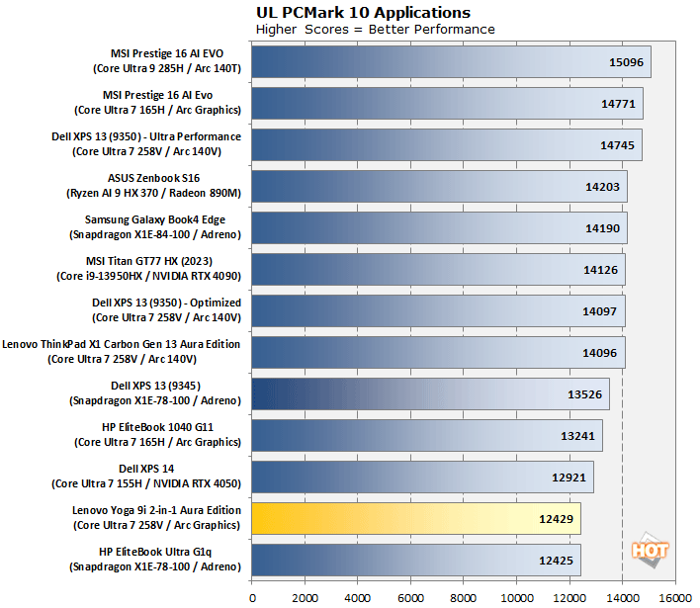Select the MSI Prestige 16 AI EVO 285H bar
Image resolution: width=700 pixels, height=608 pixels.
point(450,61)
